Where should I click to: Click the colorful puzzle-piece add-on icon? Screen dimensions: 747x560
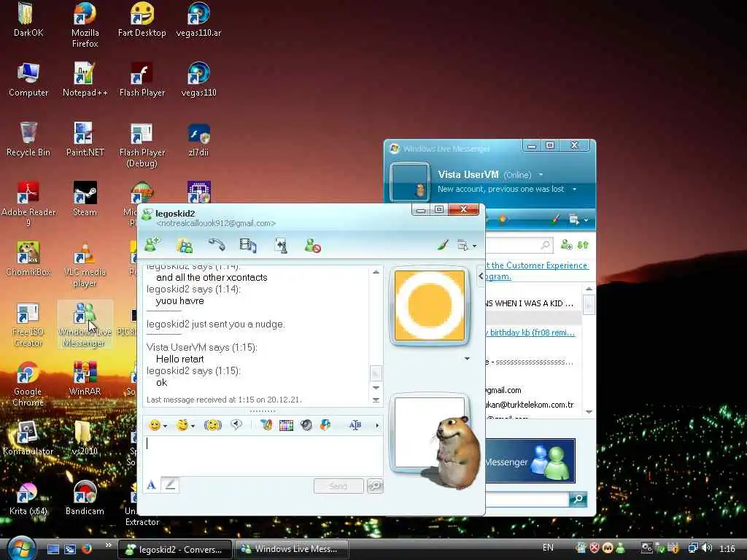(x=325, y=425)
